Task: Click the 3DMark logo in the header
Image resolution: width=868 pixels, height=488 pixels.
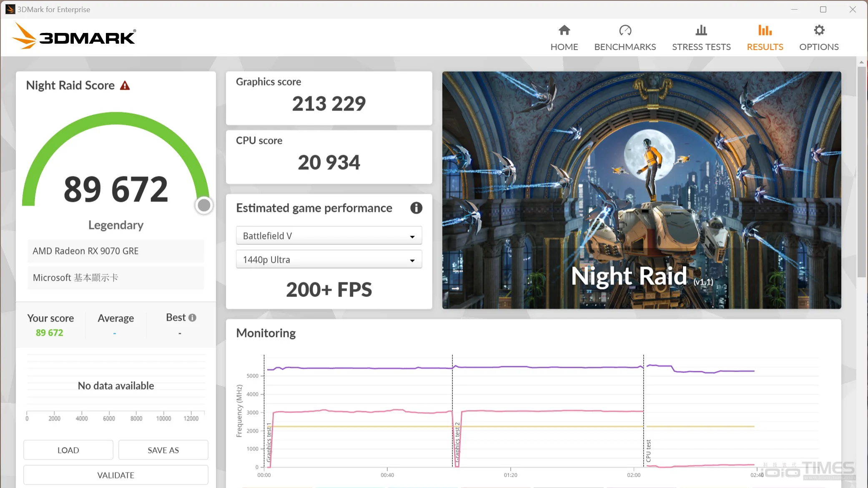Action: pyautogui.click(x=74, y=36)
